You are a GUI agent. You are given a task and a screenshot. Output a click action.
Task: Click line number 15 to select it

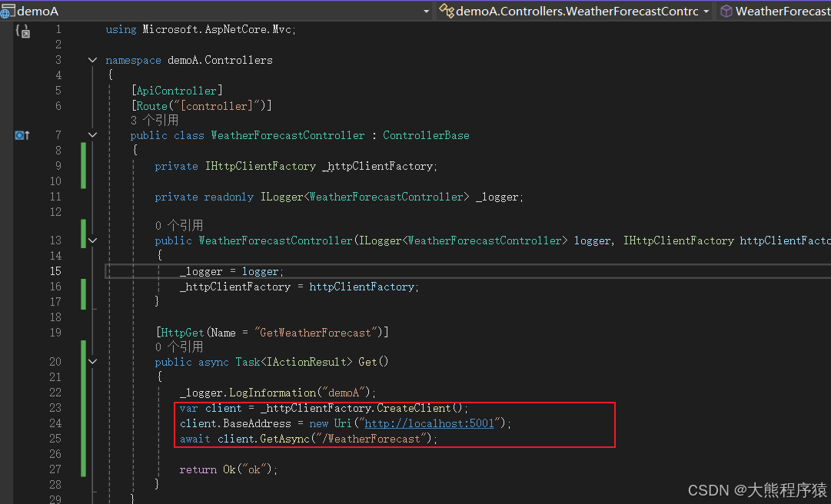pyautogui.click(x=55, y=270)
